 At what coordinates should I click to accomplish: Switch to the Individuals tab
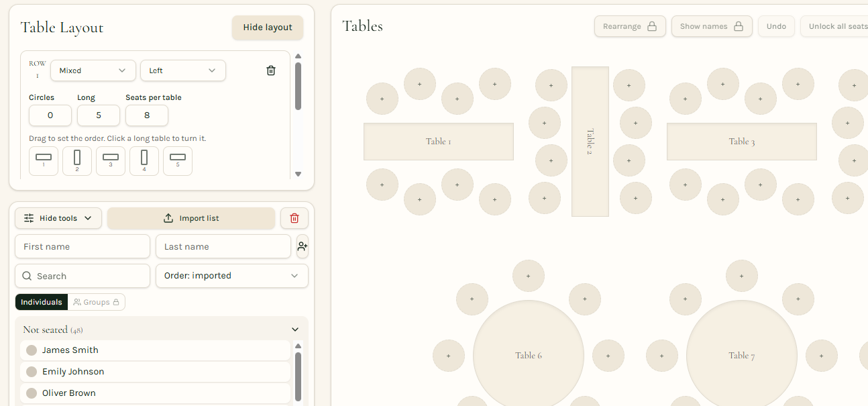42,302
